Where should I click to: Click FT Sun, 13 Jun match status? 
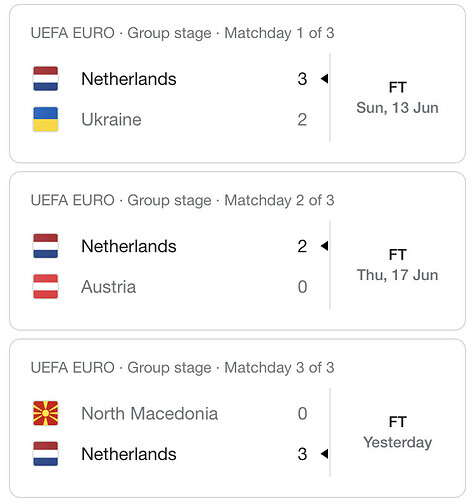397,98
